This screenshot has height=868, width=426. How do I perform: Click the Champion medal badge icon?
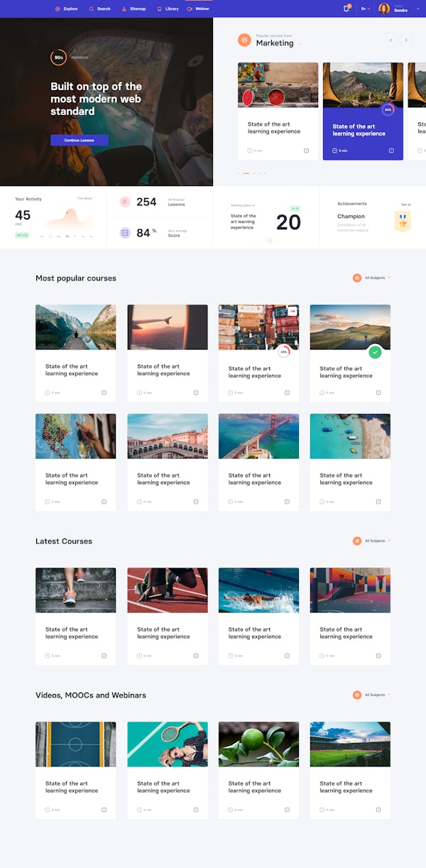click(403, 221)
